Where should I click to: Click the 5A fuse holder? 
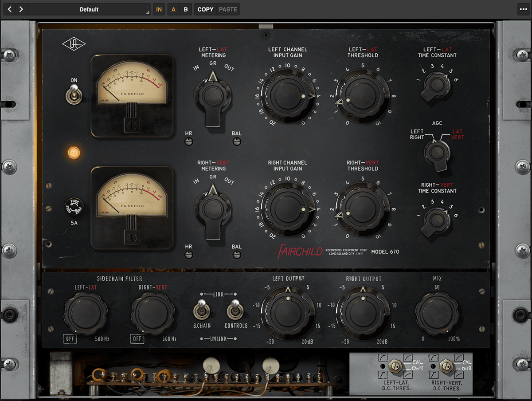click(74, 206)
